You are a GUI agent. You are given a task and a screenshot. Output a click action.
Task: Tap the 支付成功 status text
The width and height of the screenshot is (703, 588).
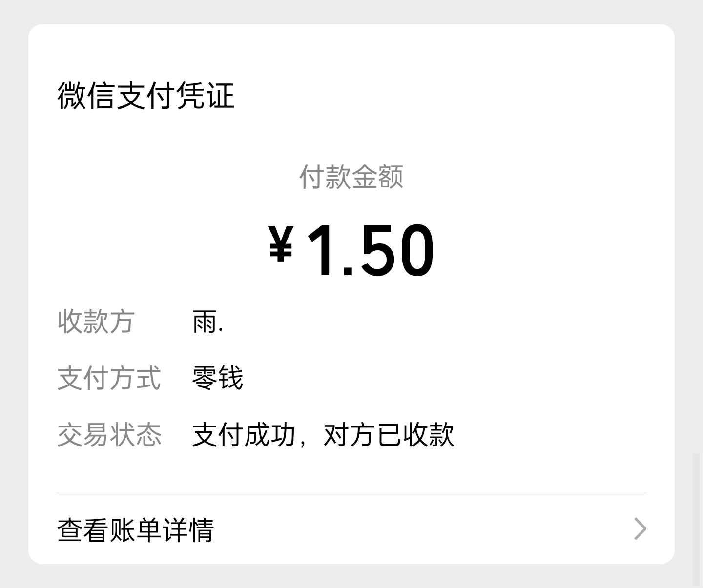tap(244, 435)
